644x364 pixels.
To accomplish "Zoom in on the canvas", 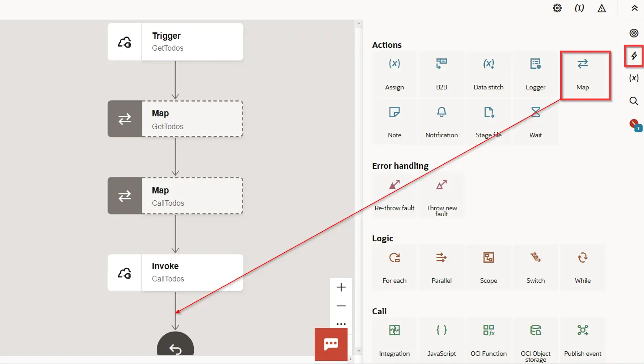I will 341,287.
